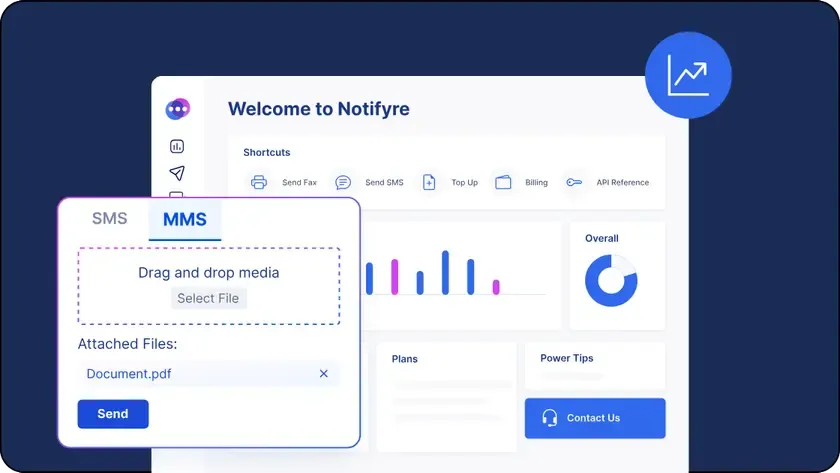This screenshot has width=840, height=473.
Task: Select the MMS tab
Action: [x=185, y=220]
